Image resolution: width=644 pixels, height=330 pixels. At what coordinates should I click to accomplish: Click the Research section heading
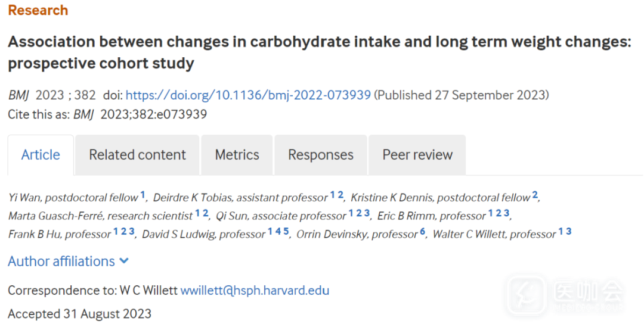(x=38, y=10)
